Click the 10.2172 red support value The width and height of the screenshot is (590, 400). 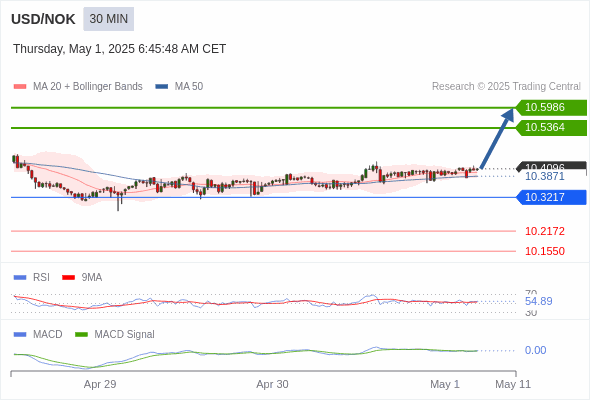coord(545,231)
